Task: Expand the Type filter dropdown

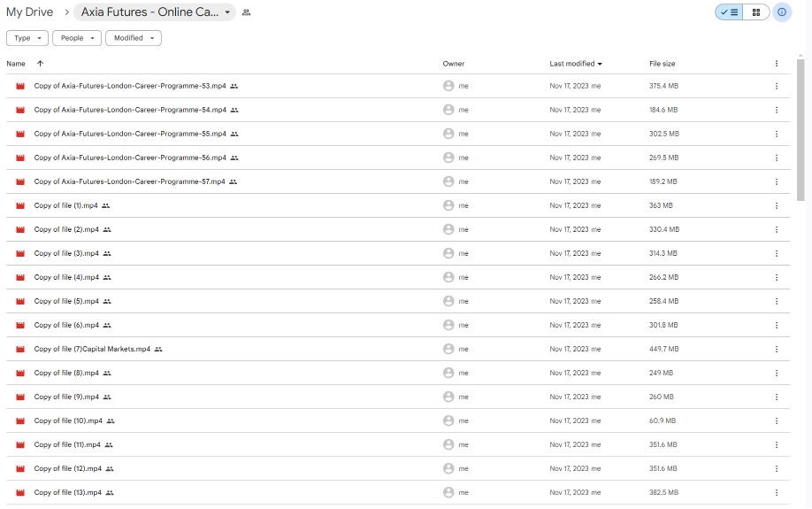Action: coord(27,38)
